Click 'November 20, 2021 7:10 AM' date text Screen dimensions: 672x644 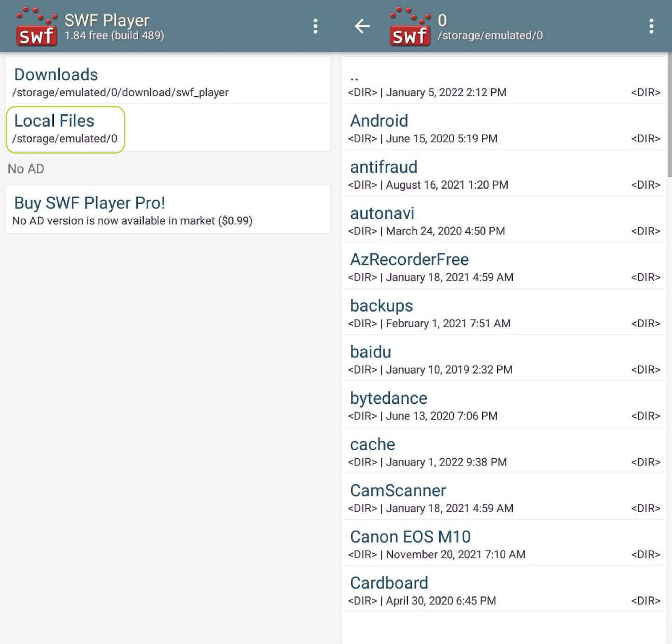tap(456, 555)
